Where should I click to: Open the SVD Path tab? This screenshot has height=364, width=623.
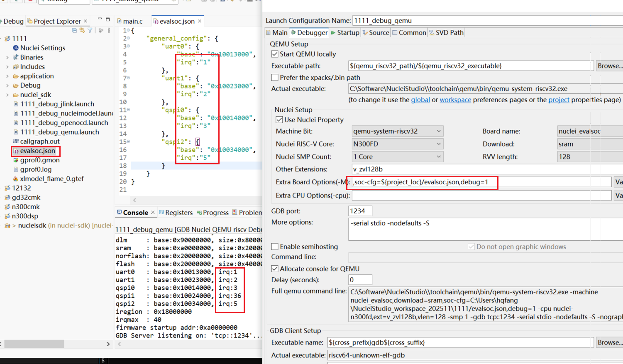(446, 32)
